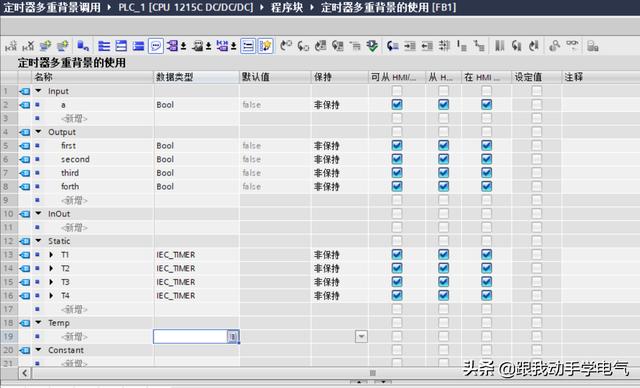Open dropdown arrow beside absolute/symbolic operands icon
Viewport: 640px width, 388px height.
point(184,46)
